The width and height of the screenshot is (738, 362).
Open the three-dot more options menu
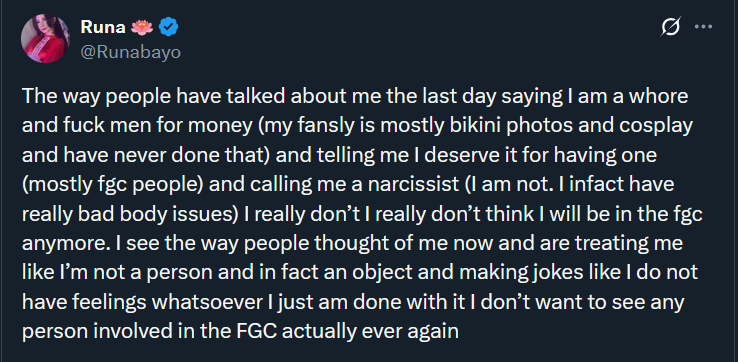coord(703,27)
